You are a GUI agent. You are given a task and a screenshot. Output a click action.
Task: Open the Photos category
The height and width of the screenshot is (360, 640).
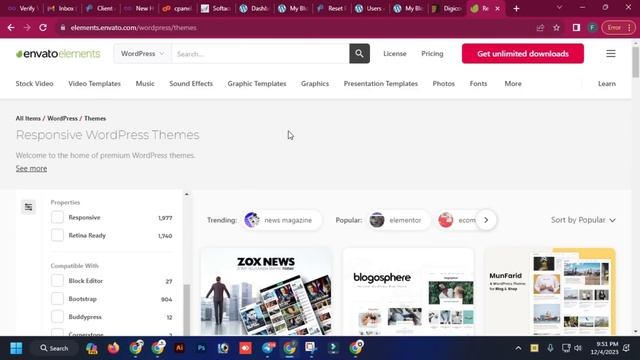click(443, 83)
